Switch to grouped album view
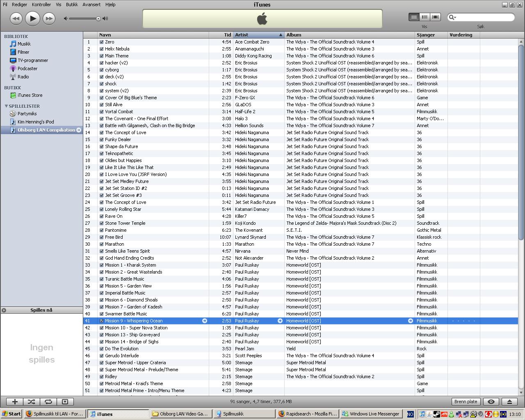 425,17
